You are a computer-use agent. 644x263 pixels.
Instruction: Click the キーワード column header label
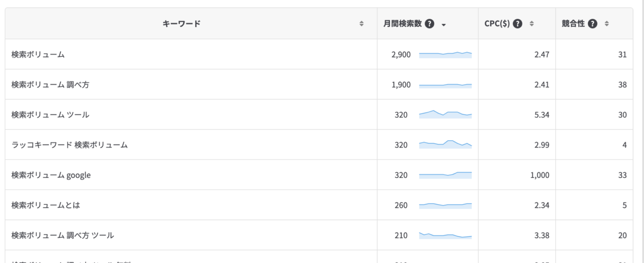181,24
